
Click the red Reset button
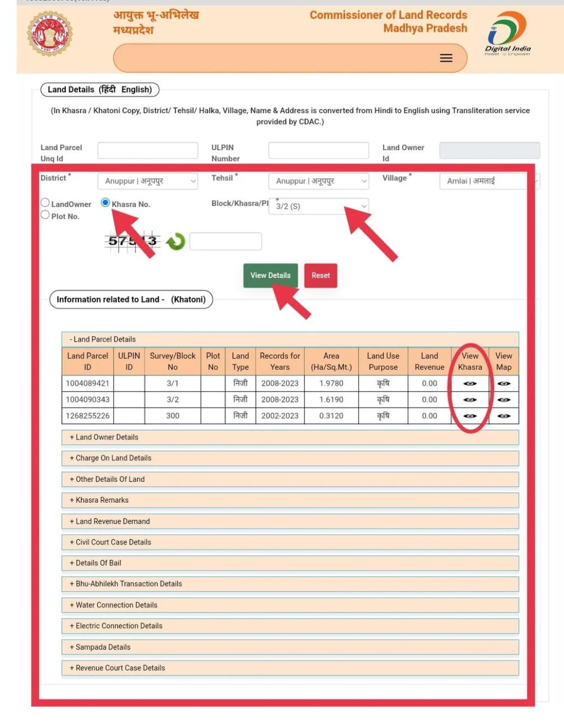(321, 275)
